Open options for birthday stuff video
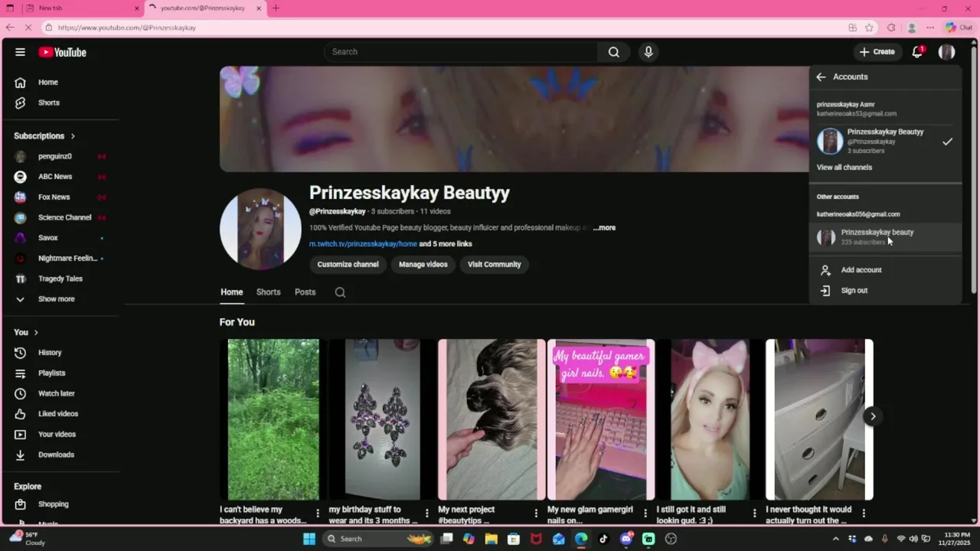 [427, 514]
